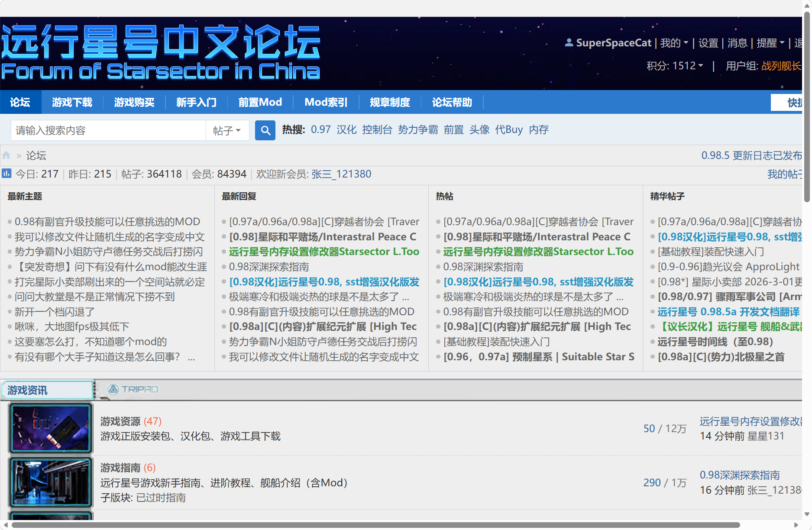Image resolution: width=812 pixels, height=530 pixels.
Task: Click the 控制台 hot search link
Action: (377, 129)
